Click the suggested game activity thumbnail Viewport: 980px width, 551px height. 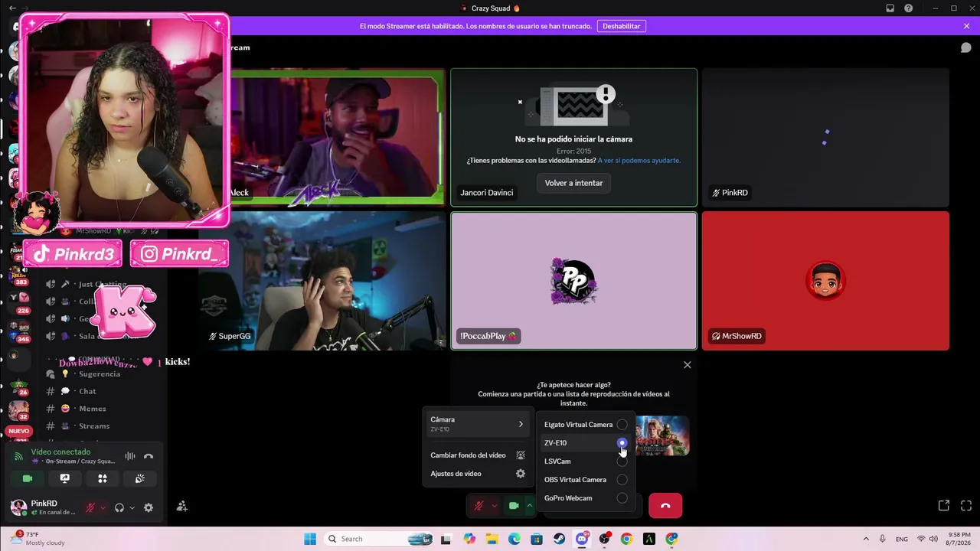662,435
